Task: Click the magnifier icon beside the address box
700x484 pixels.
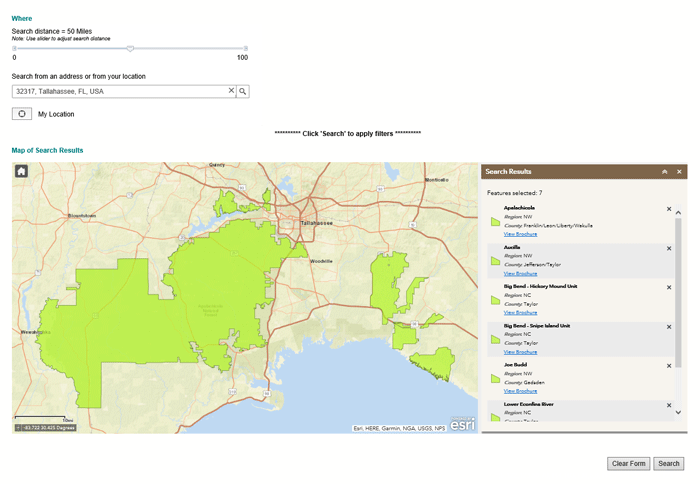Action: pyautogui.click(x=243, y=91)
